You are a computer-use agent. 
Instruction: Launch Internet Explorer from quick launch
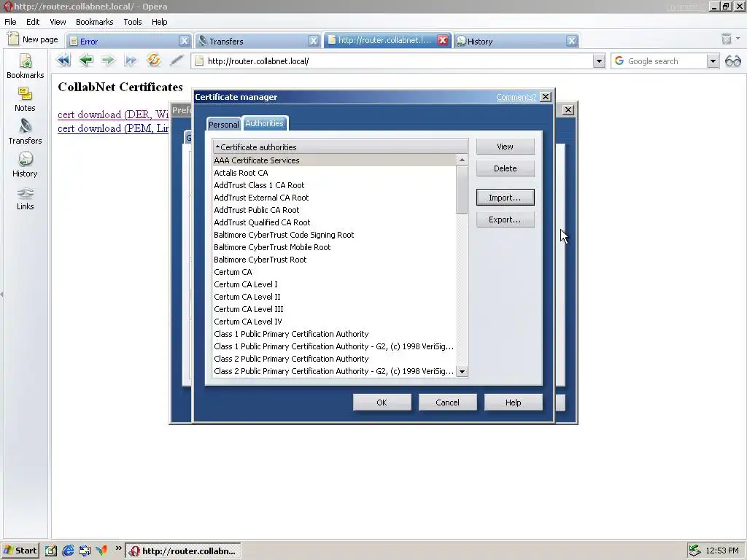tap(68, 551)
